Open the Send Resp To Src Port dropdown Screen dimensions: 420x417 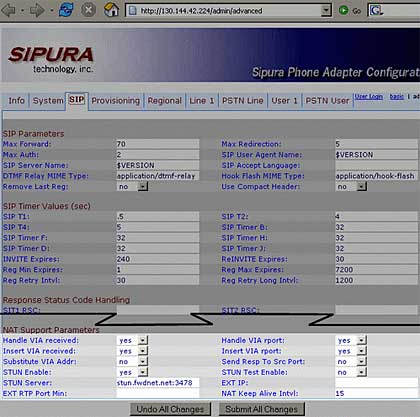coord(362,362)
